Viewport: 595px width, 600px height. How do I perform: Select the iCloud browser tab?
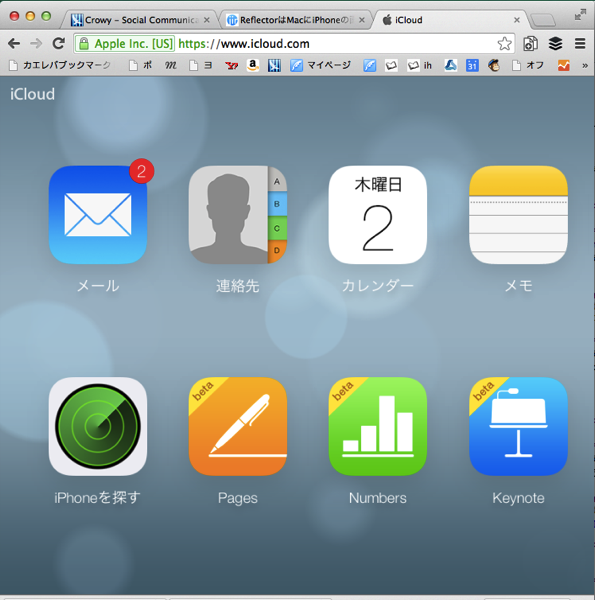[450, 20]
